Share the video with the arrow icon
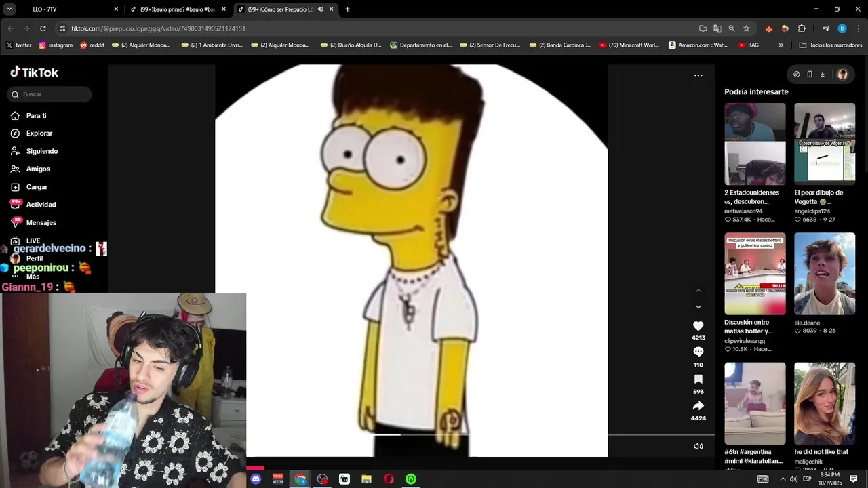868x488 pixels. click(698, 405)
